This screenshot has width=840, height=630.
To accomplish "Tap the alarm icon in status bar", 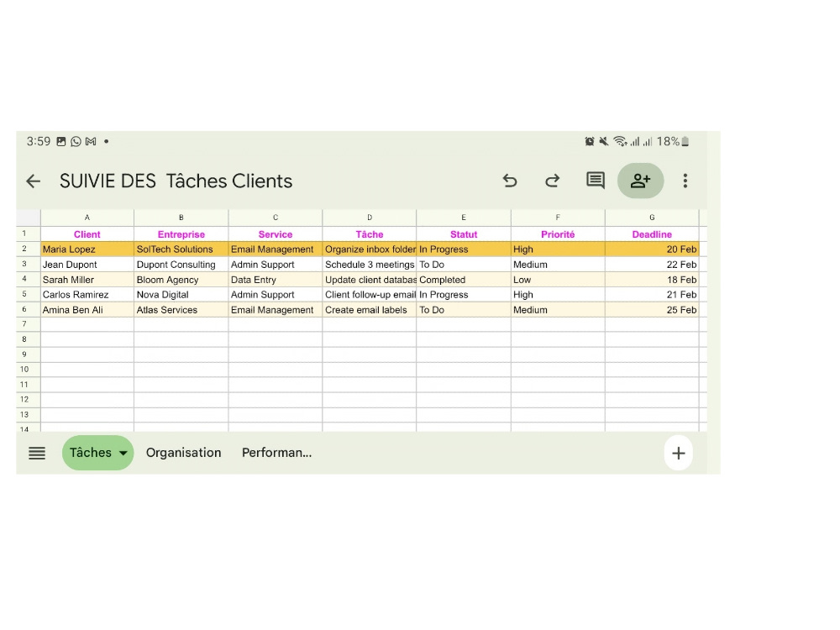I will (x=590, y=141).
